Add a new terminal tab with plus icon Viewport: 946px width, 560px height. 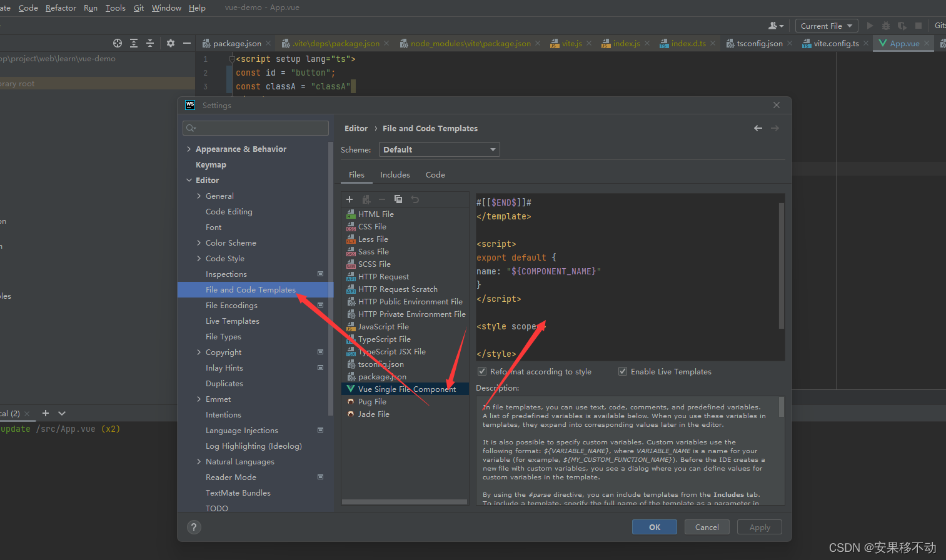coord(45,413)
